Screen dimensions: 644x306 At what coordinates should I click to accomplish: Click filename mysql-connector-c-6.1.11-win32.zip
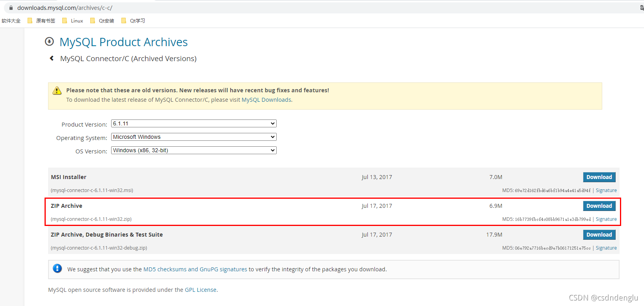[91, 219]
